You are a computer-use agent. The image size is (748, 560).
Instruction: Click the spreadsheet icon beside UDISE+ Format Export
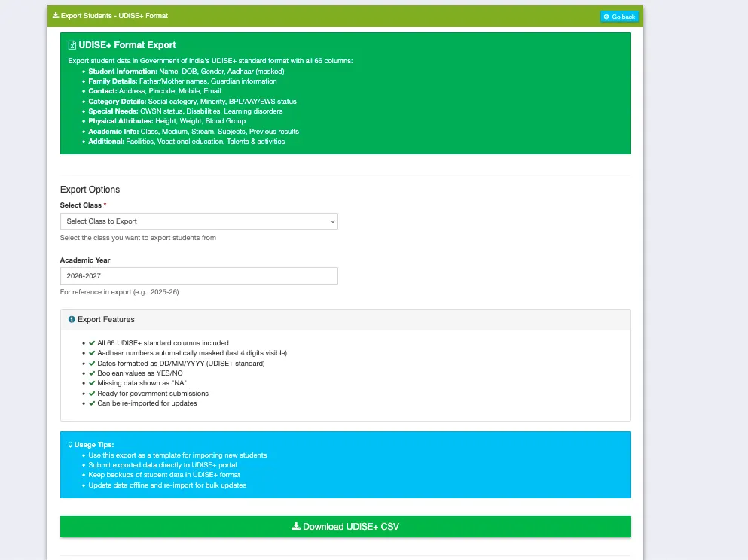point(71,44)
